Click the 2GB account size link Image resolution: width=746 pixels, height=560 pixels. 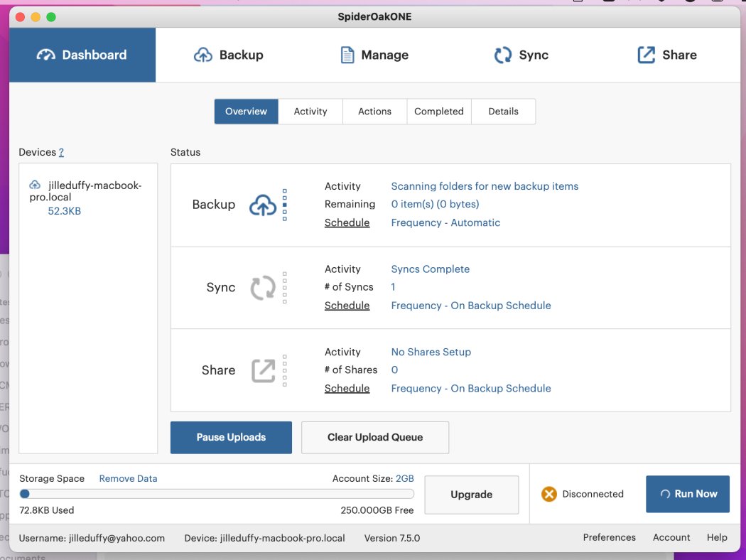click(405, 479)
